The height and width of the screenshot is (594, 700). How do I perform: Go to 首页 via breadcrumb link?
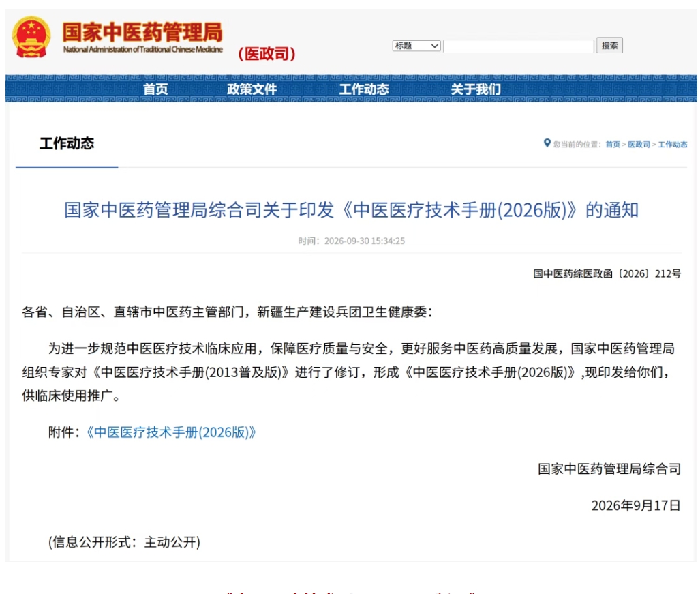613,145
